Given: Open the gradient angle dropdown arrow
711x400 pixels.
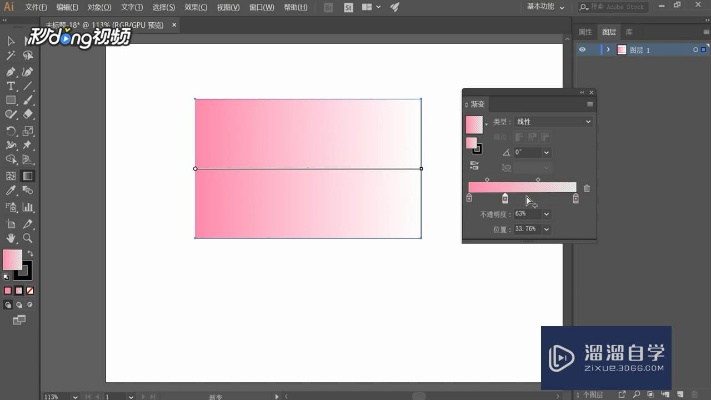Looking at the screenshot, I should [546, 152].
